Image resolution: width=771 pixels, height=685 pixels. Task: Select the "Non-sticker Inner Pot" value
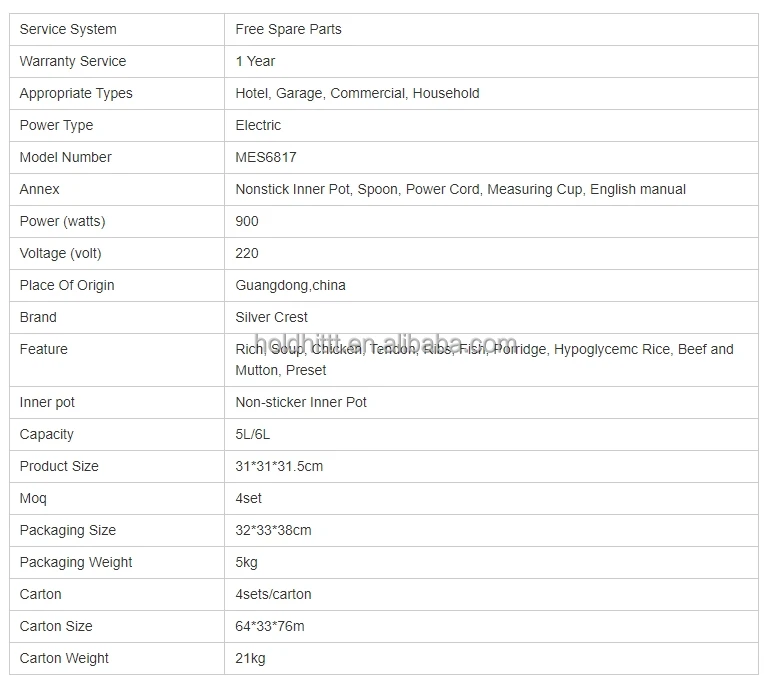[x=301, y=402]
